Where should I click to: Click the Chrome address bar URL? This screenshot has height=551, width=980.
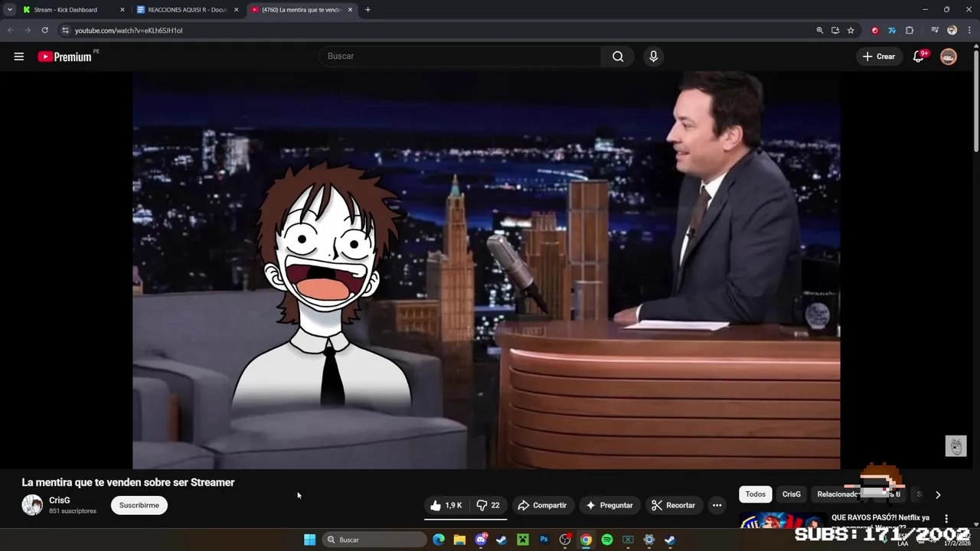pyautogui.click(x=129, y=31)
